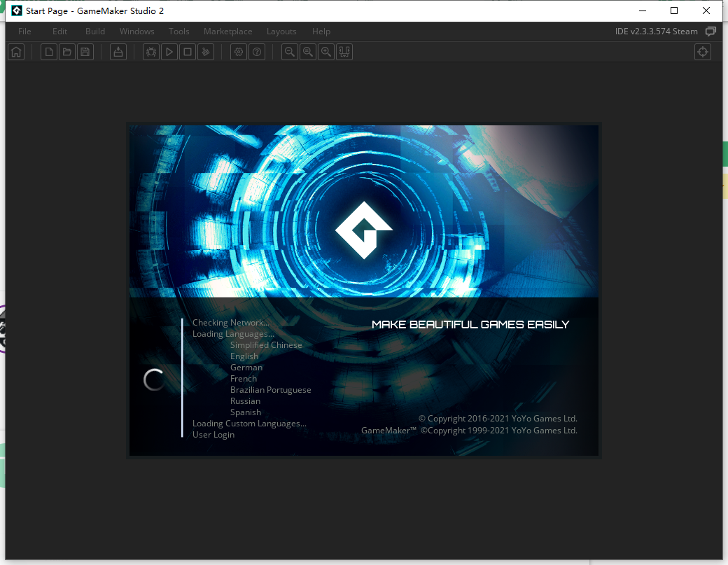Open project using folder icon
Viewport: 728px width, 565px height.
tap(67, 52)
